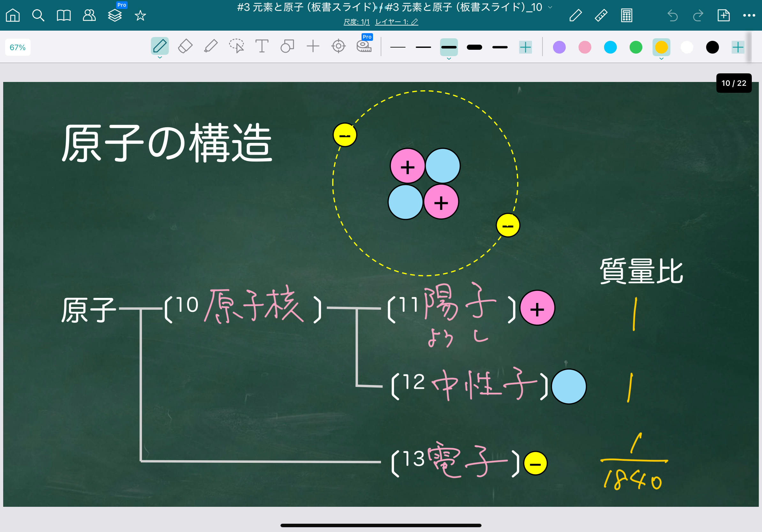Open the Home screen icon
762x532 pixels.
(x=13, y=15)
